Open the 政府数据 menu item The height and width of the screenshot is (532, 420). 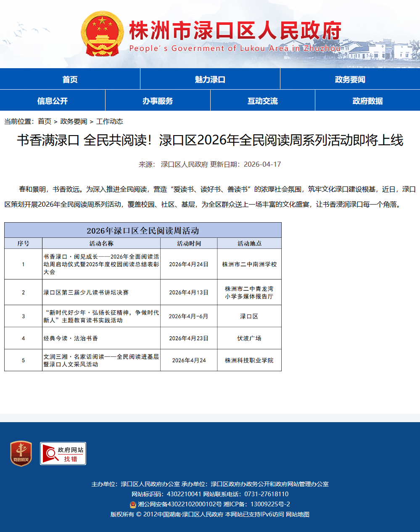point(367,101)
